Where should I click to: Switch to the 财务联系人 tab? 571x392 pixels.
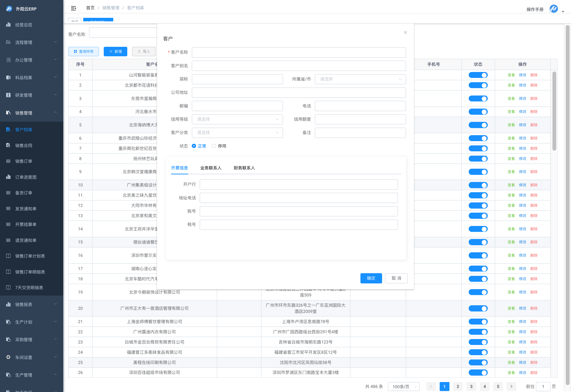(x=244, y=168)
